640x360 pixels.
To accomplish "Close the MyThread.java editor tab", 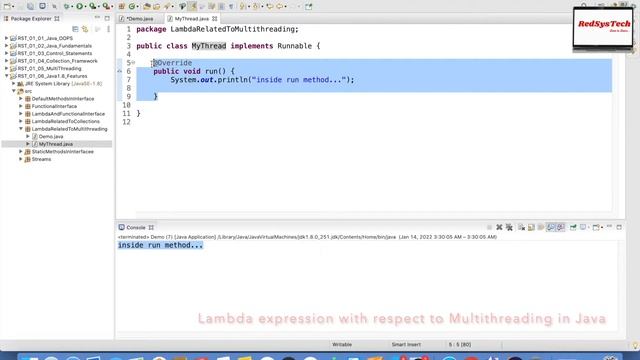I will (x=214, y=19).
